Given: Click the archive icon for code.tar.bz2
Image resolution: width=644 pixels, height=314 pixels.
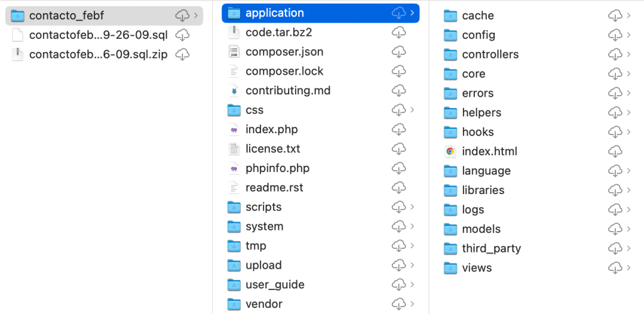Looking at the screenshot, I should click(234, 33).
